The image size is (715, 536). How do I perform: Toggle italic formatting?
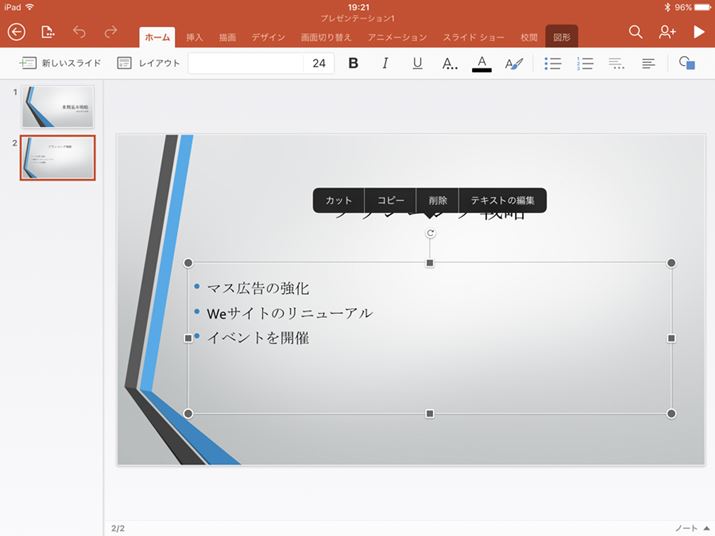click(x=385, y=63)
